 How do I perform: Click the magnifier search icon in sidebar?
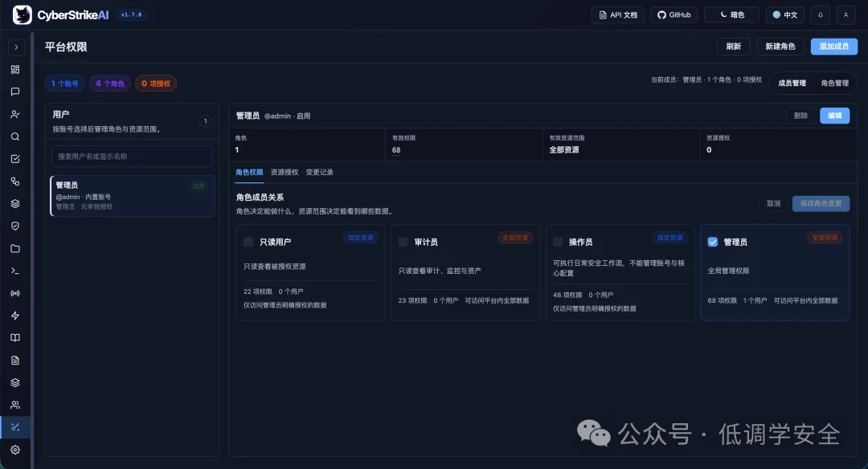[x=15, y=137]
